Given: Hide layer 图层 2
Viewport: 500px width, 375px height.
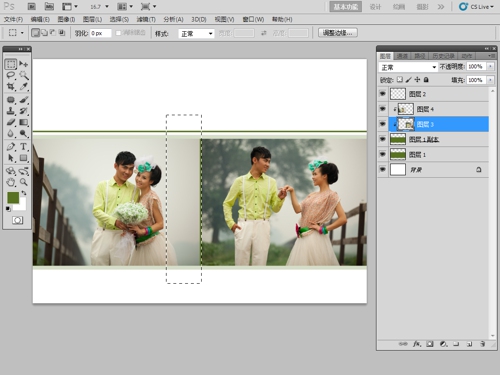Looking at the screenshot, I should pyautogui.click(x=383, y=94).
